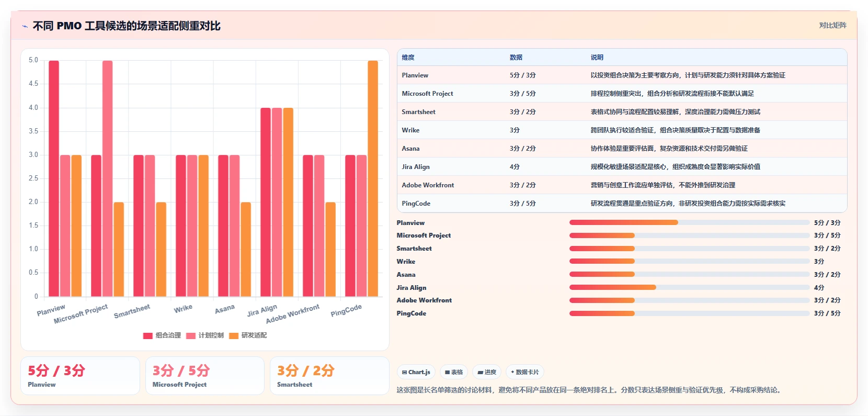Click PingCode in the table
The image size is (868, 416).
416,204
